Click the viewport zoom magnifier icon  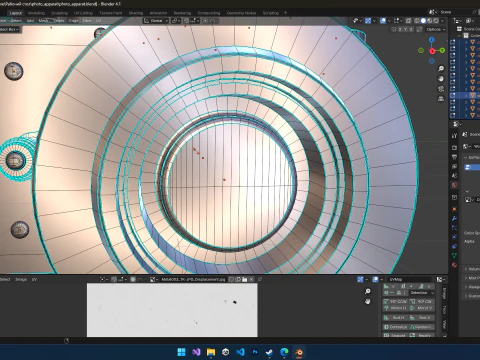(x=441, y=69)
